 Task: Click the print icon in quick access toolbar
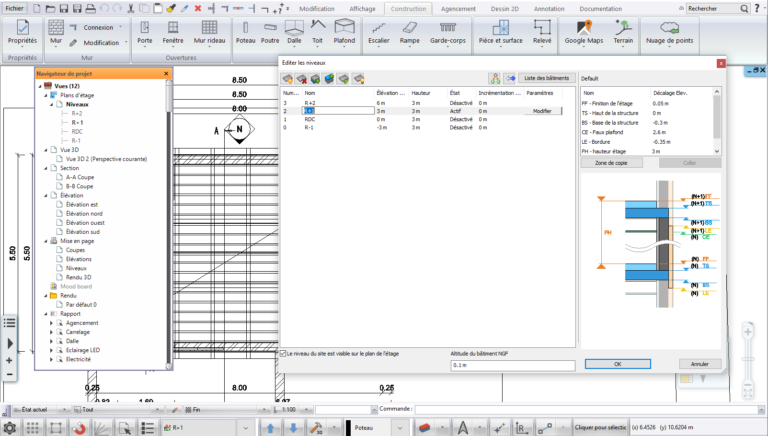90,8
